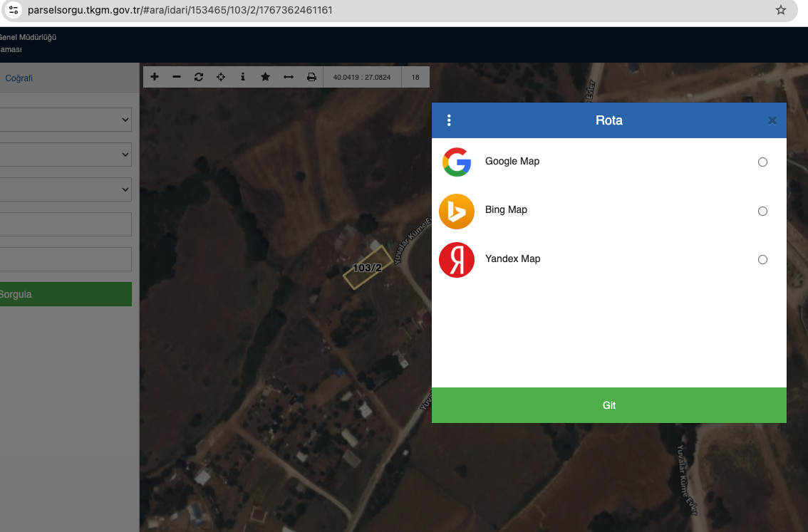Click the green Sorgula button
Image resolution: width=808 pixels, height=532 pixels.
(x=66, y=294)
